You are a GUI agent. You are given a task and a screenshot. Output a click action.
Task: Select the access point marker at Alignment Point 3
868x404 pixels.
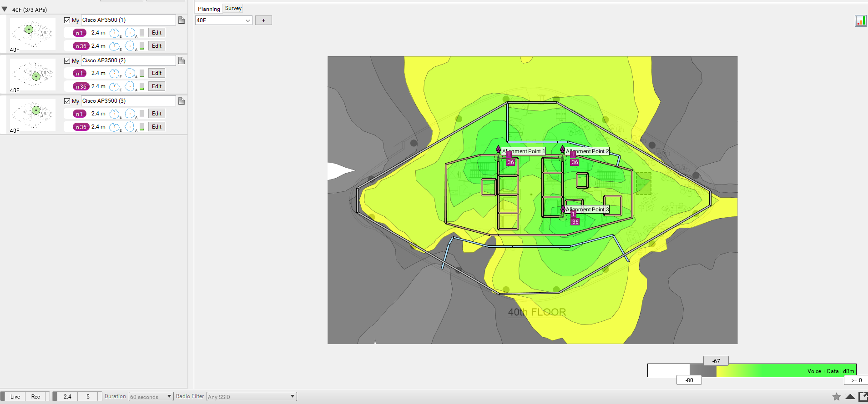click(x=563, y=216)
